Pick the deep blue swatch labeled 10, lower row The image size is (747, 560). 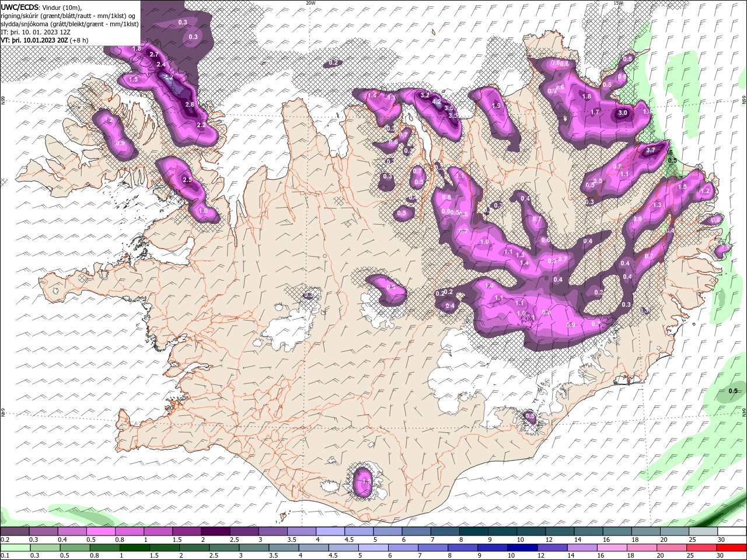(x=523, y=548)
